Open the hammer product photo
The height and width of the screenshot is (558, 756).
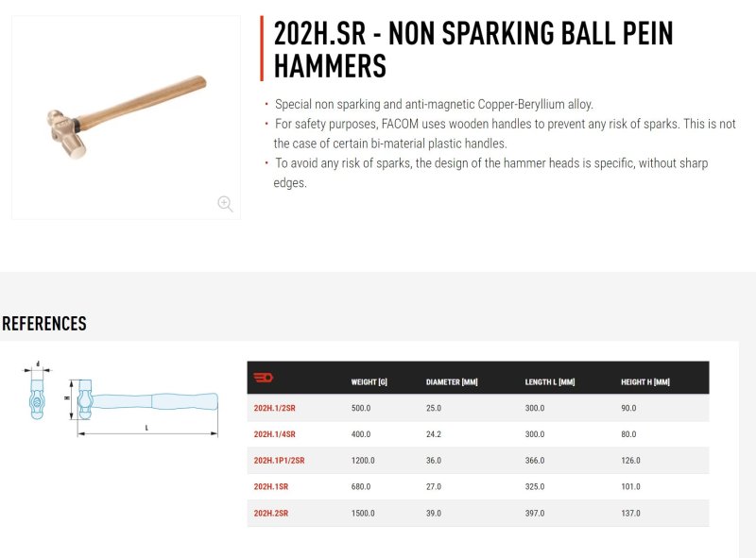tap(127, 117)
